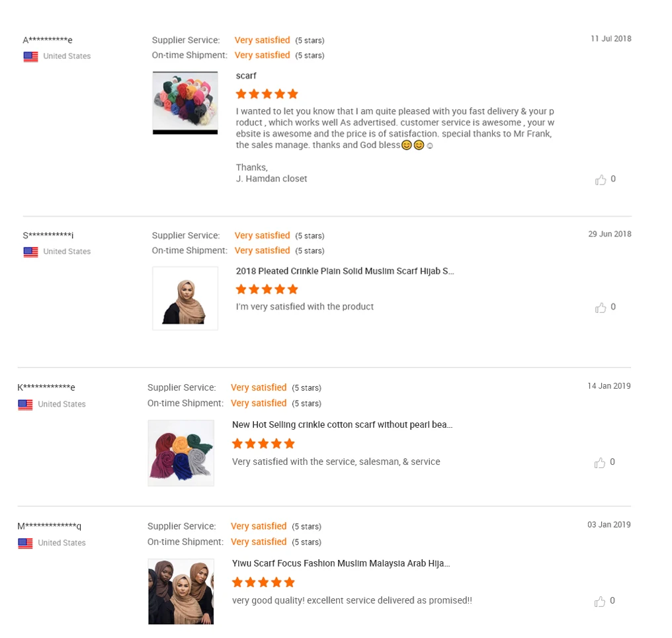
Task: Click thumbs-up on 14 Jan 2019 review
Action: (599, 463)
